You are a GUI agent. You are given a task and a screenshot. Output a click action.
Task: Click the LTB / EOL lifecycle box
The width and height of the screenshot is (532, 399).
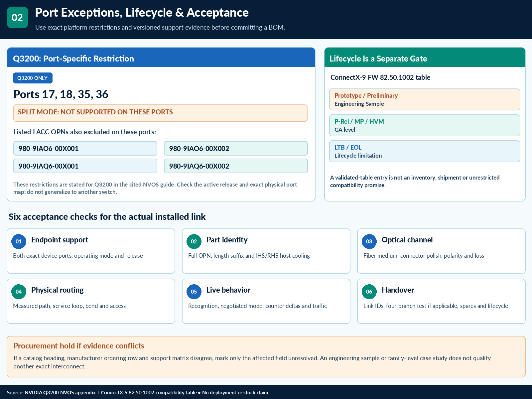point(425,151)
